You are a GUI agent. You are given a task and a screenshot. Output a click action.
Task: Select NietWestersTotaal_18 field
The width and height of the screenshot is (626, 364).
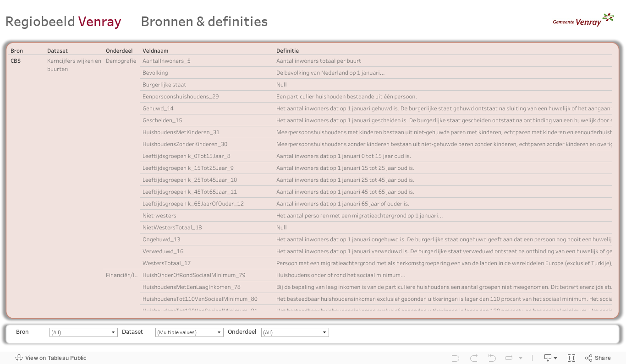coord(172,228)
